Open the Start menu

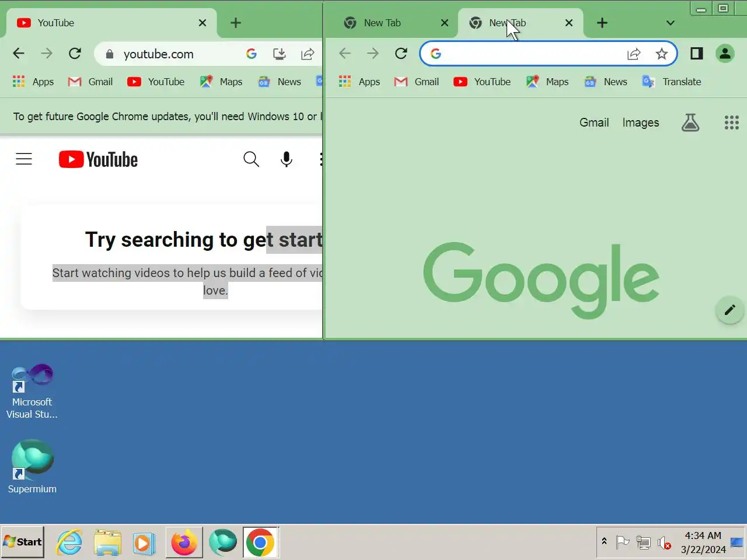tap(23, 542)
